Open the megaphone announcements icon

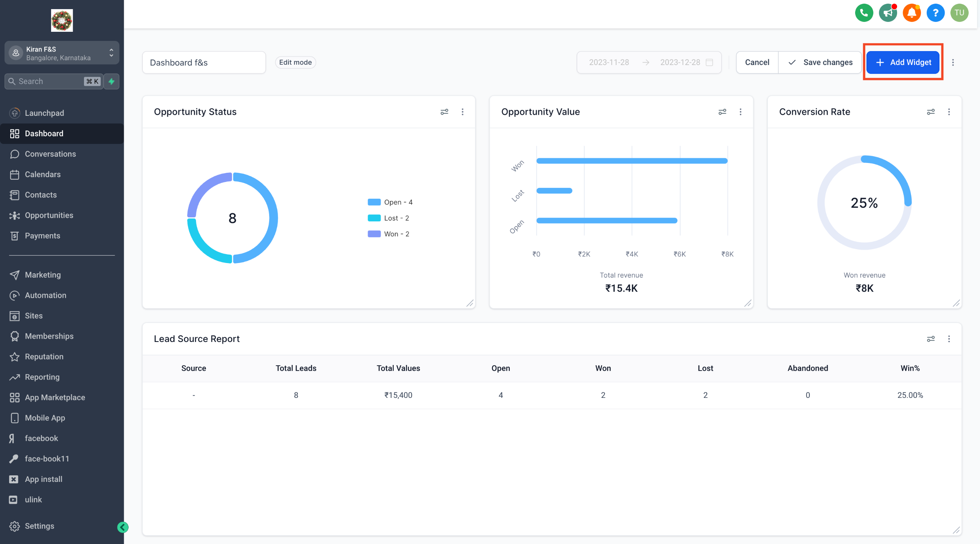[888, 13]
